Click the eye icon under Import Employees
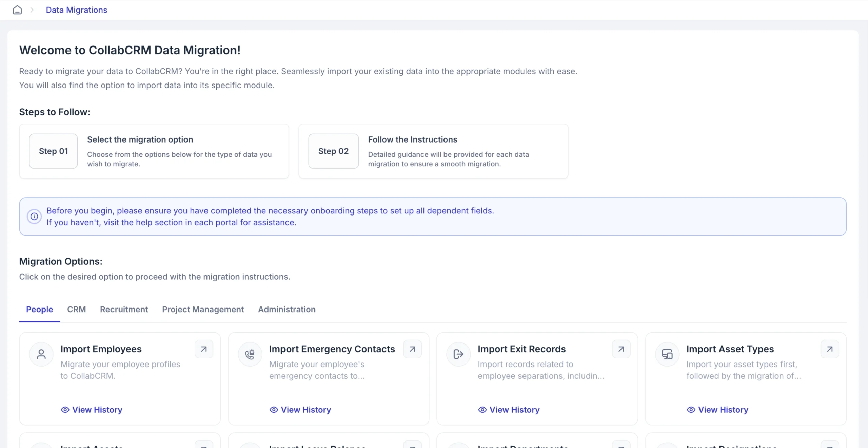The image size is (868, 448). pos(65,410)
